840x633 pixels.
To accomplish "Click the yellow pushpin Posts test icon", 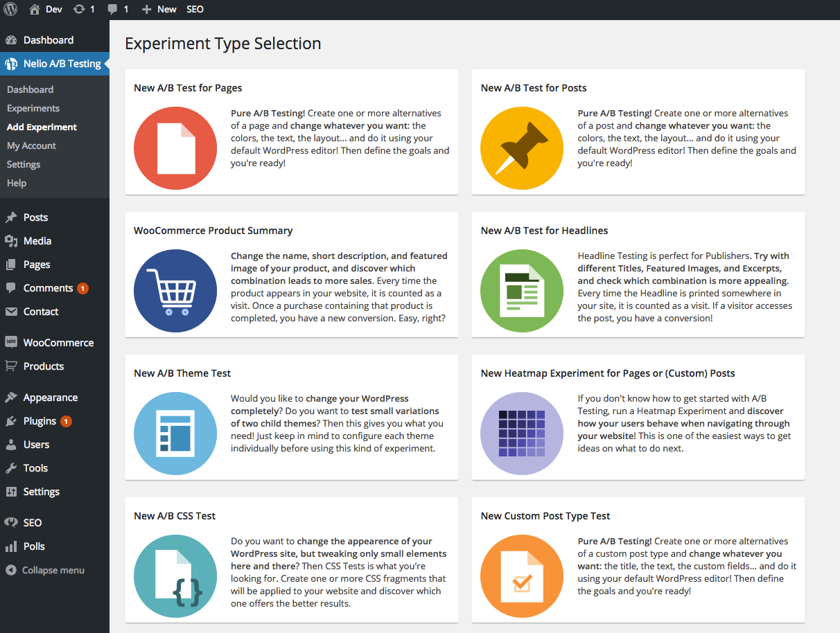I will [x=522, y=148].
